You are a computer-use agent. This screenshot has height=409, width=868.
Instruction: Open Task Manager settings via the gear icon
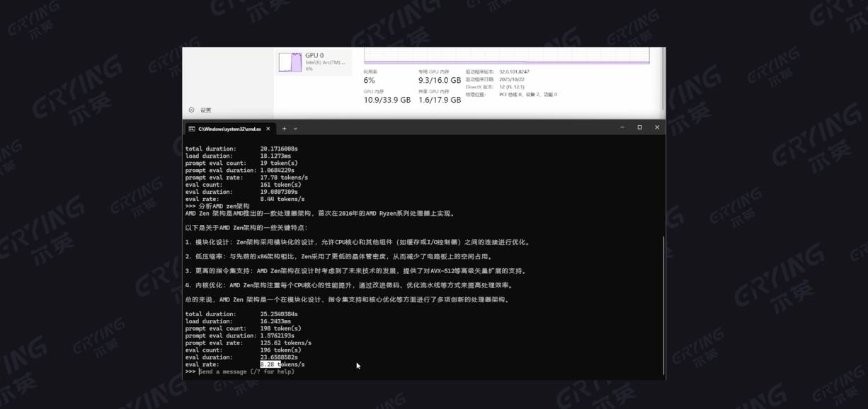(x=190, y=110)
